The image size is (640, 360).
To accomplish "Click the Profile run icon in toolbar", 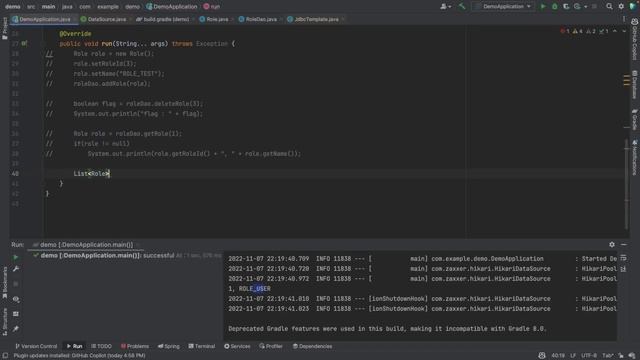I will (x=577, y=7).
